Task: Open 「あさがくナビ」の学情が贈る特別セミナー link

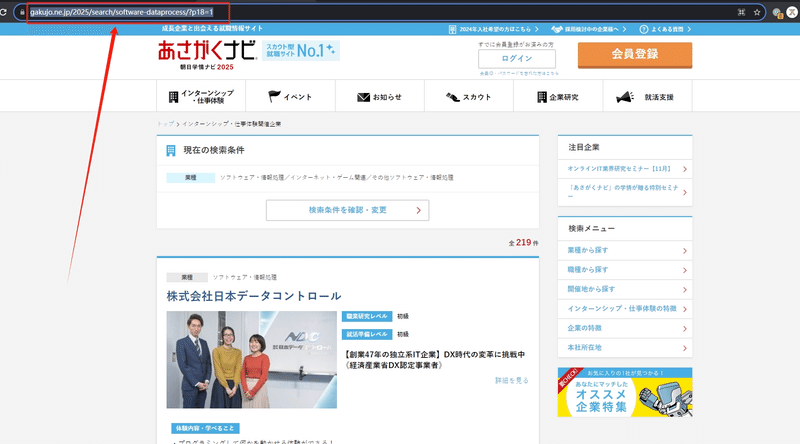Action: click(625, 192)
